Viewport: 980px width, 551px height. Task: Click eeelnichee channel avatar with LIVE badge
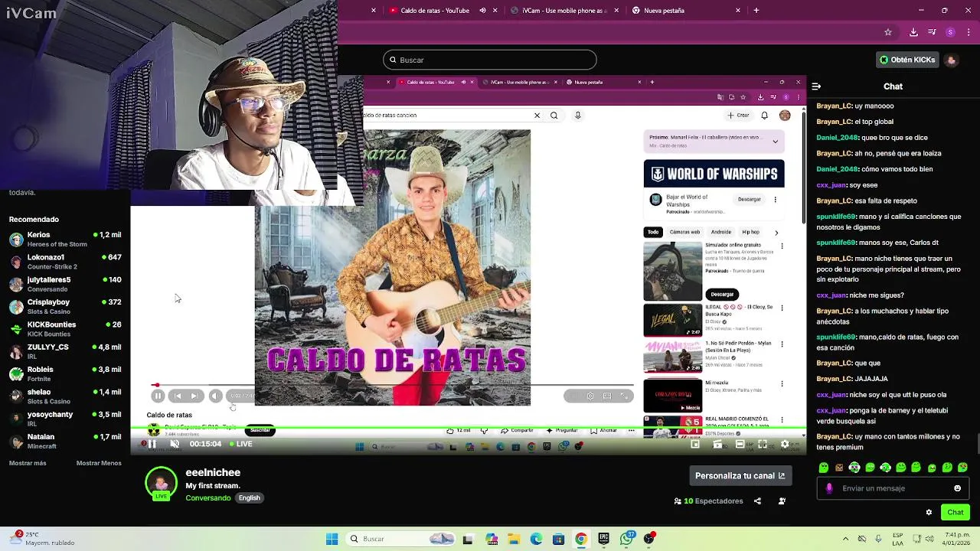(161, 484)
